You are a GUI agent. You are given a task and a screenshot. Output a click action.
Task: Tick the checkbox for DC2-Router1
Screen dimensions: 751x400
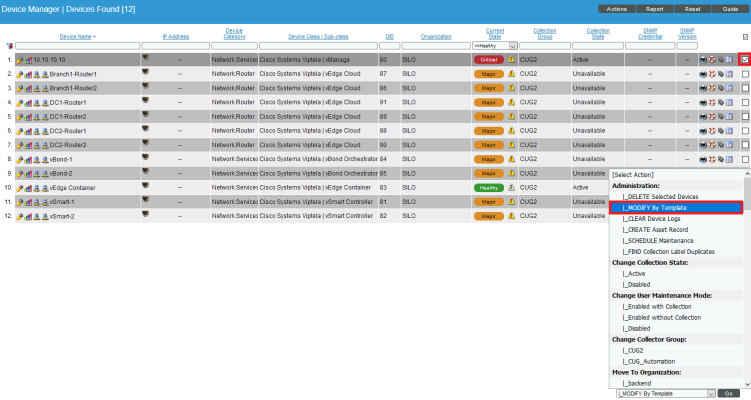[x=745, y=131]
